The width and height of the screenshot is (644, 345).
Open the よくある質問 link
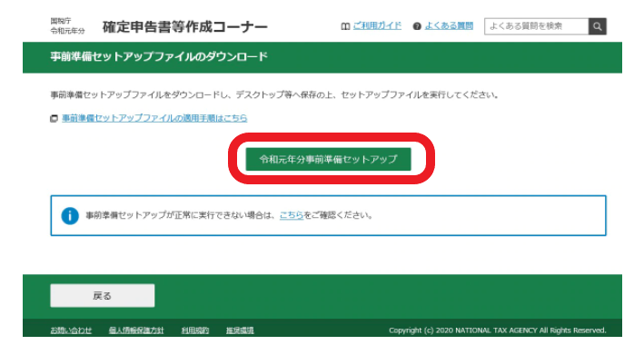(x=449, y=25)
